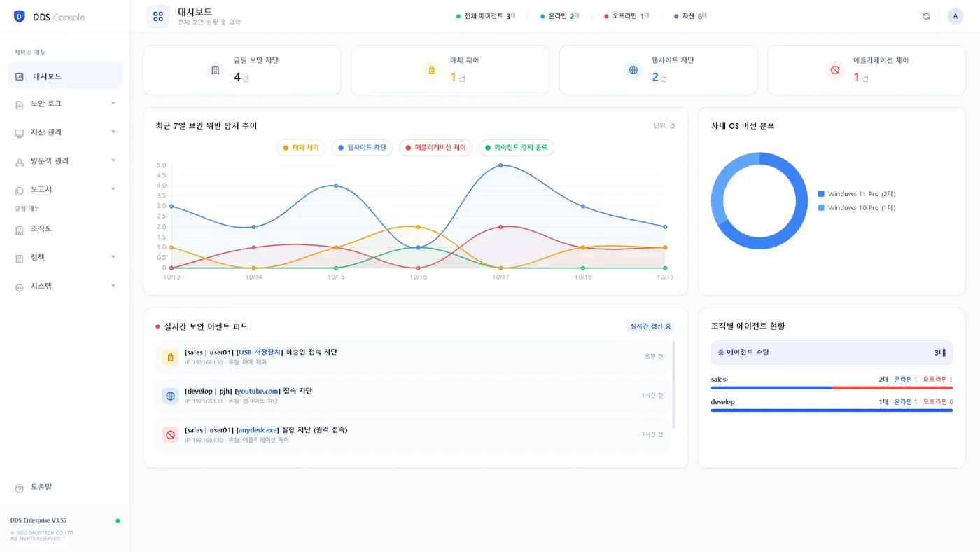Expand the 보안 로그 menu arrow
Viewport: 980px width, 552px height.
pos(113,104)
